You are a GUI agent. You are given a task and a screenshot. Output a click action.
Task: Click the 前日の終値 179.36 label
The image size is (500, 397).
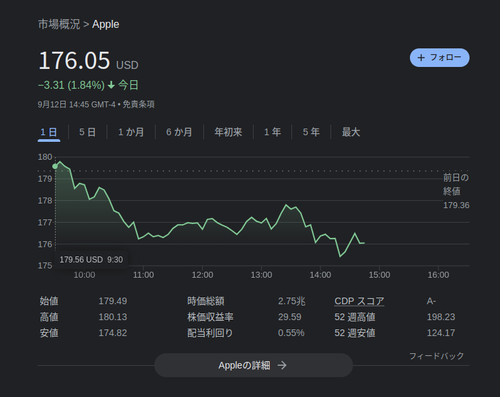pyautogui.click(x=456, y=191)
